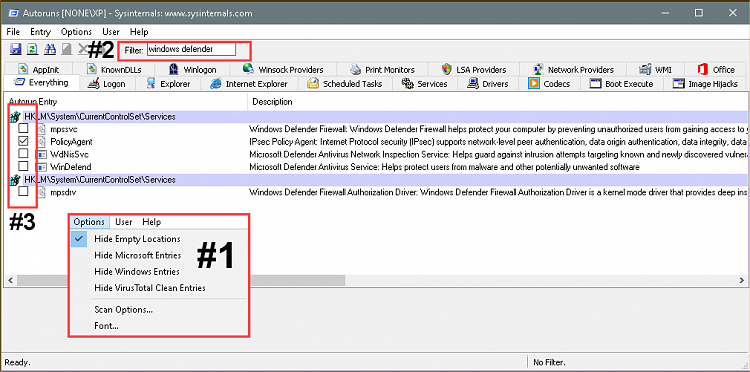Open Scan Options... from the menu
750x372 pixels.
[159, 310]
